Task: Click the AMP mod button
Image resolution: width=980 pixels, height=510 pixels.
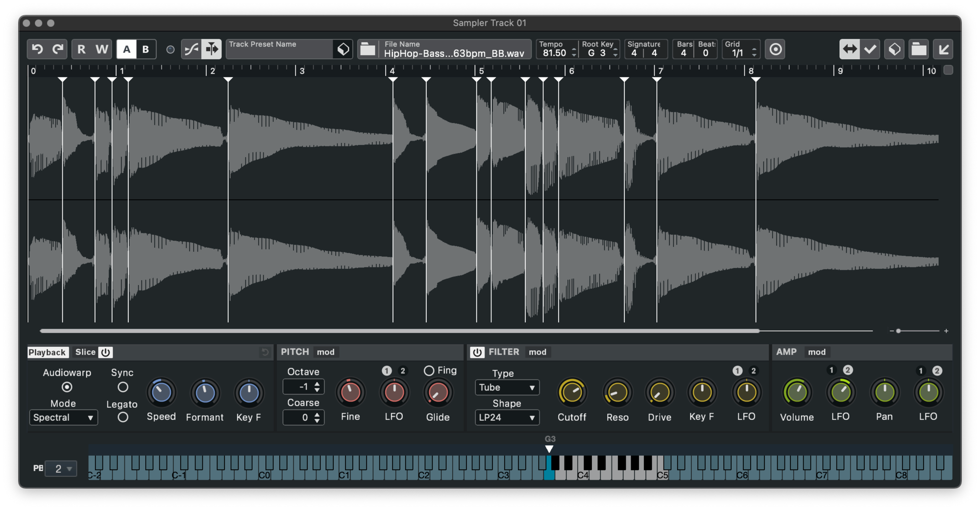Action: click(x=816, y=352)
